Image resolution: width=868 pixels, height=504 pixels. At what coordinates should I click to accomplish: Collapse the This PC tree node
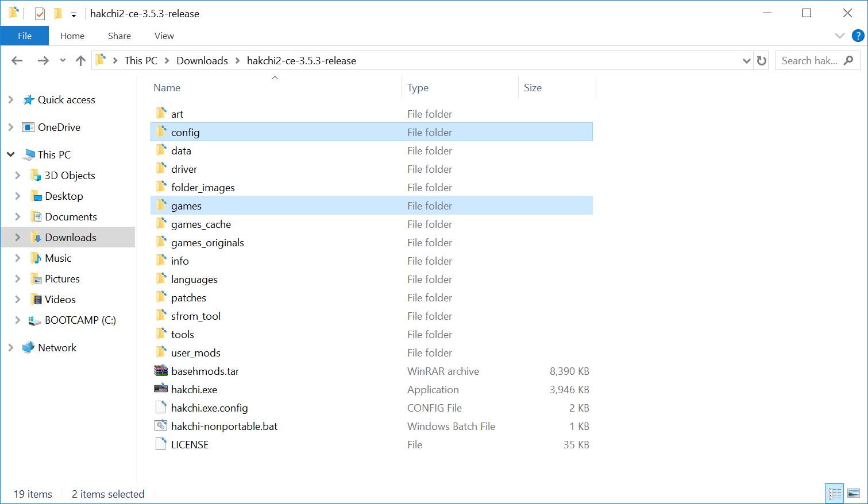coord(10,154)
